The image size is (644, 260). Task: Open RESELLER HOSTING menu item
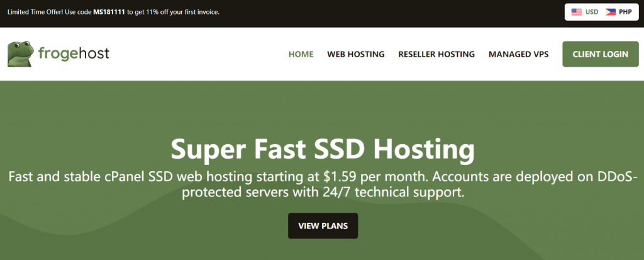tap(436, 54)
